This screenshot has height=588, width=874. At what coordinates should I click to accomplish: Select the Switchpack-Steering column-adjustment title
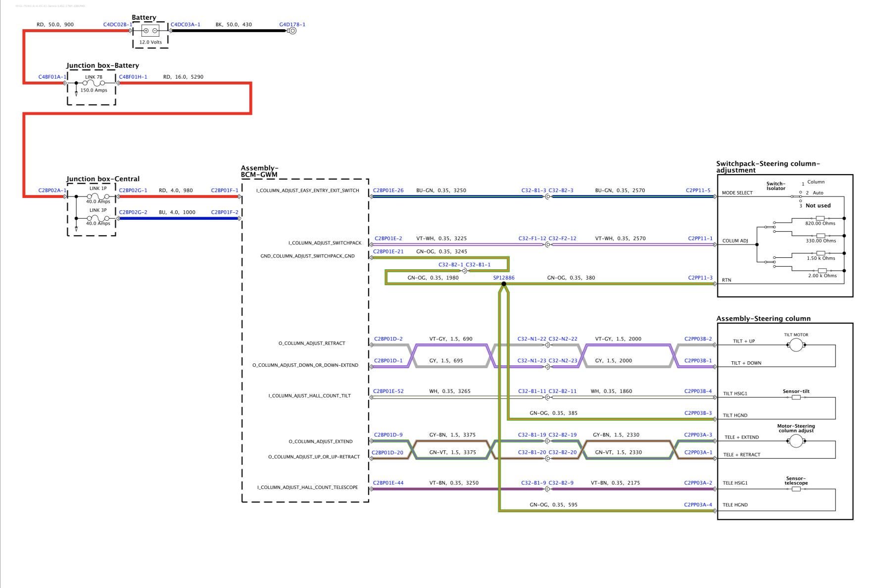(x=768, y=167)
